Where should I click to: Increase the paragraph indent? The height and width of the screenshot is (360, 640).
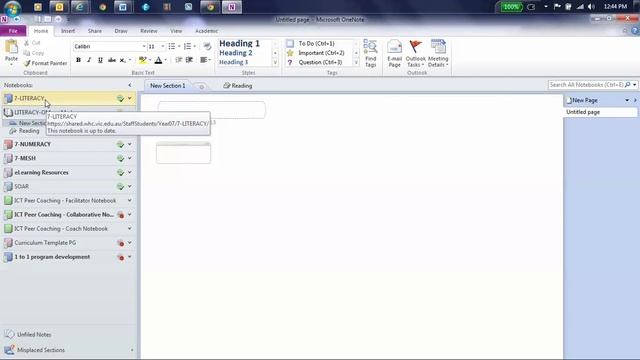click(189, 60)
